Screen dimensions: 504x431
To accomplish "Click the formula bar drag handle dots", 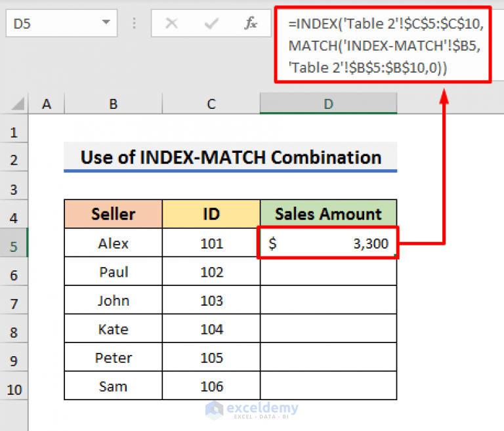I will [135, 24].
